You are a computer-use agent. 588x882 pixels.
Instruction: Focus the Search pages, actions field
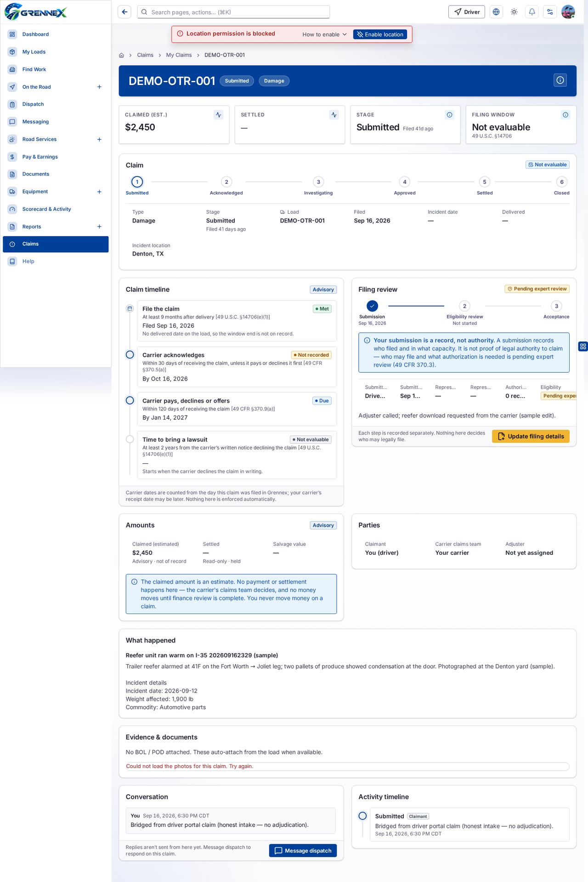[233, 12]
